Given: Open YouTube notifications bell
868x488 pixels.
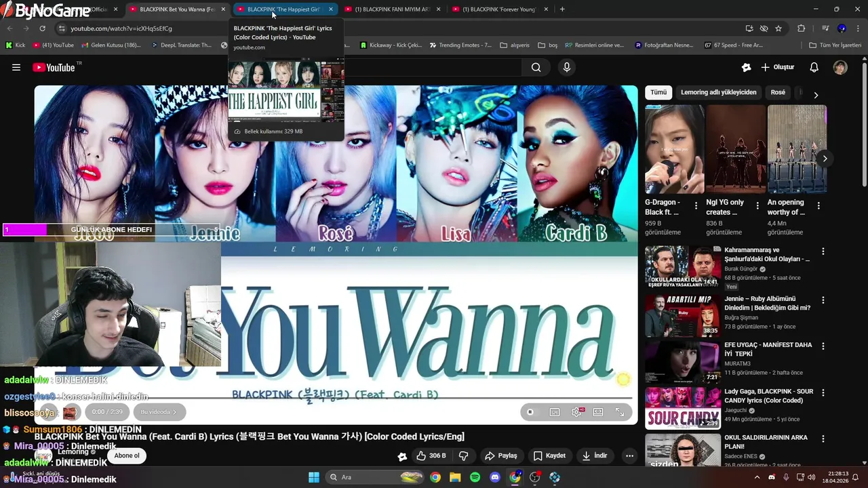Looking at the screenshot, I should [814, 67].
